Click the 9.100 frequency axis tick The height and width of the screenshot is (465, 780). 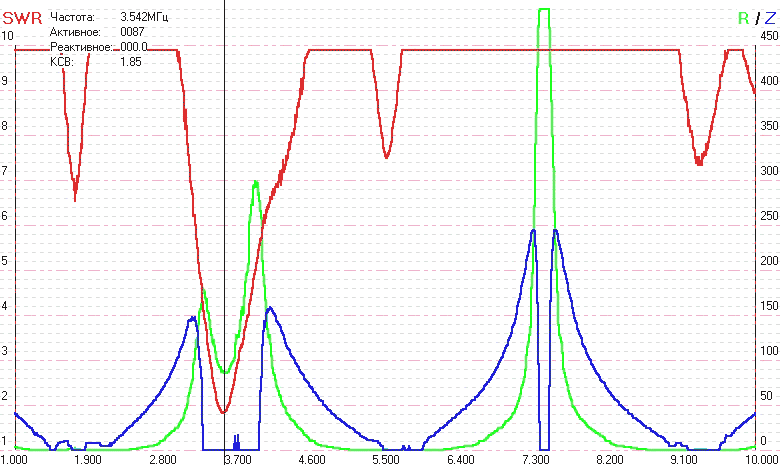[684, 459]
